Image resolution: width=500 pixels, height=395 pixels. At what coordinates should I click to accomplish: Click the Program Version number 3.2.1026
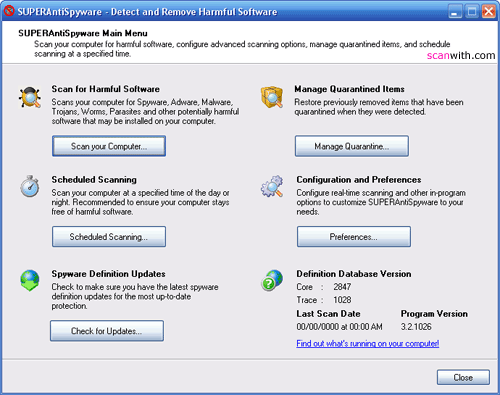coord(416,327)
